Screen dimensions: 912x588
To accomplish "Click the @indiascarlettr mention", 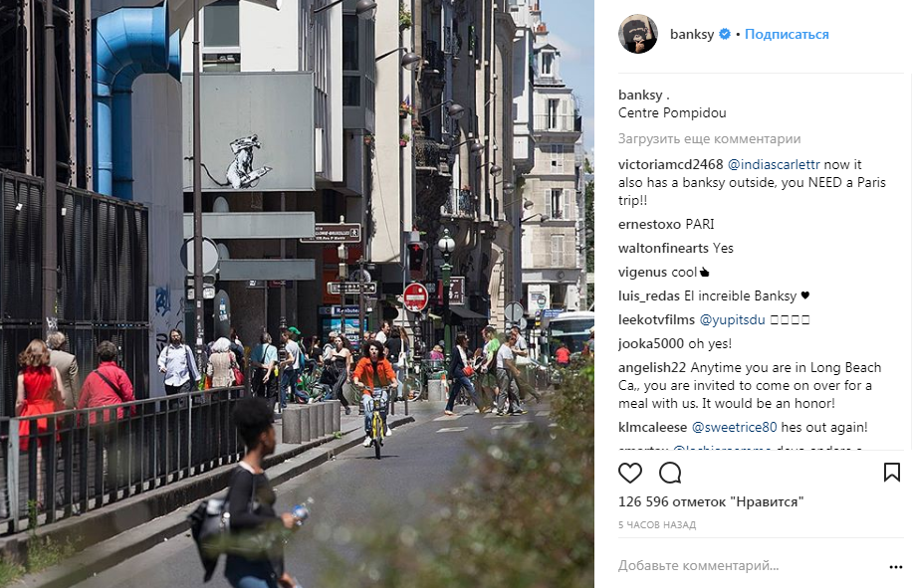I will point(774,164).
